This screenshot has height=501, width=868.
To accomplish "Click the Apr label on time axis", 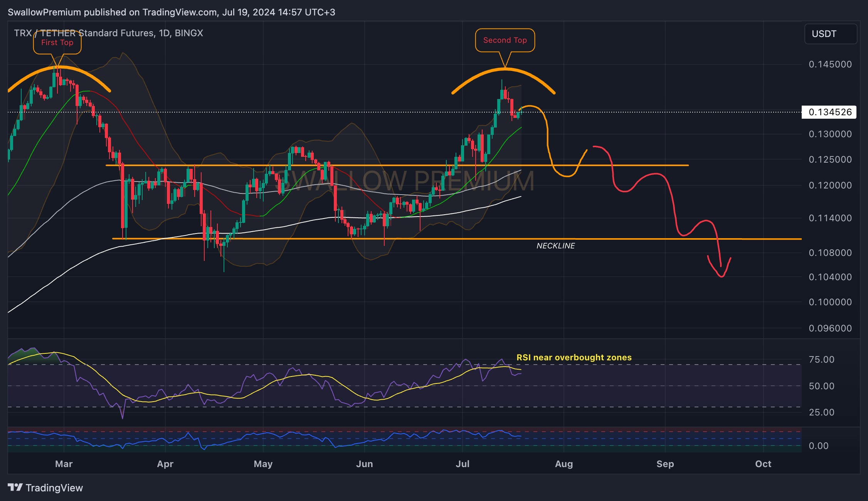I will 165,464.
